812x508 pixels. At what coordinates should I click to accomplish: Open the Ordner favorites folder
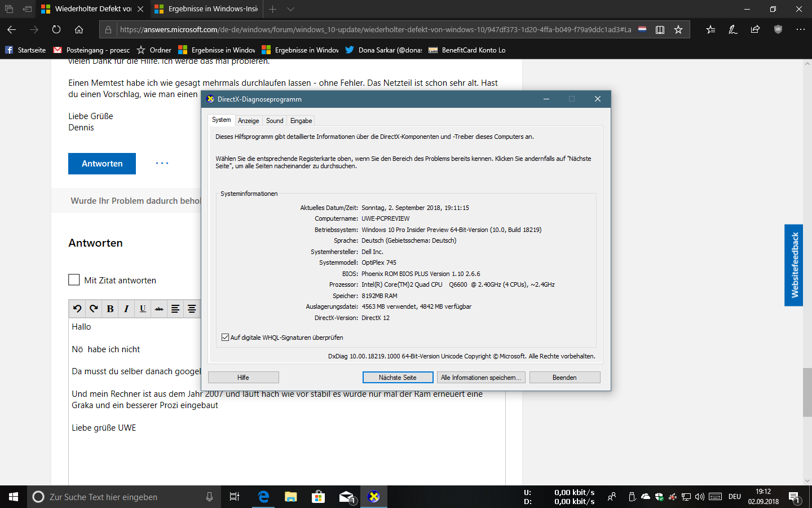154,50
